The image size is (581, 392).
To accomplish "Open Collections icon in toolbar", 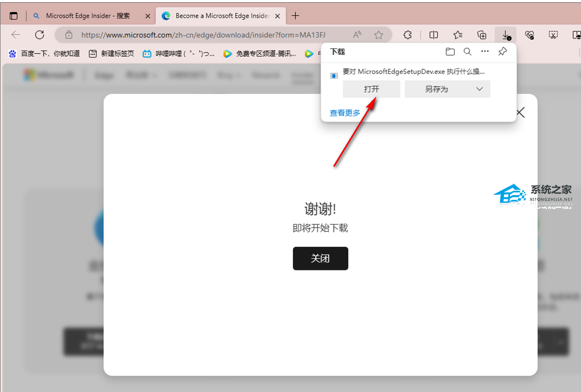I will 482,35.
